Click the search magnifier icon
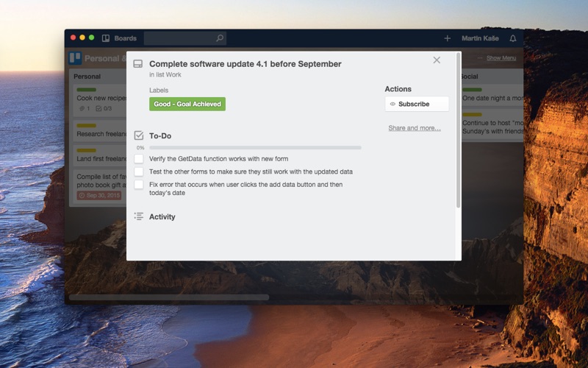This screenshot has width=588, height=368. 220,38
